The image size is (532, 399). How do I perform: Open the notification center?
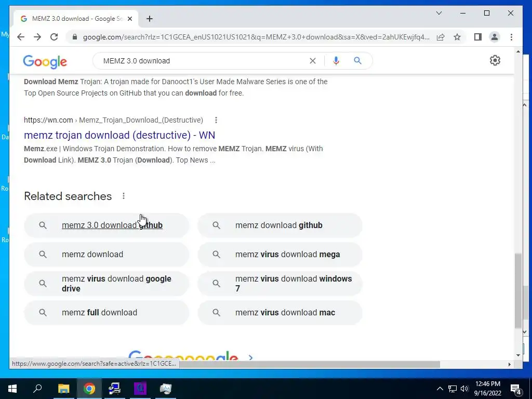tap(516, 389)
